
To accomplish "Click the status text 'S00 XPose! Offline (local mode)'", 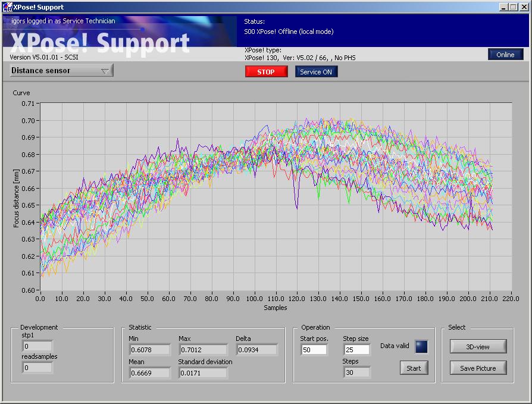I will click(x=289, y=32).
